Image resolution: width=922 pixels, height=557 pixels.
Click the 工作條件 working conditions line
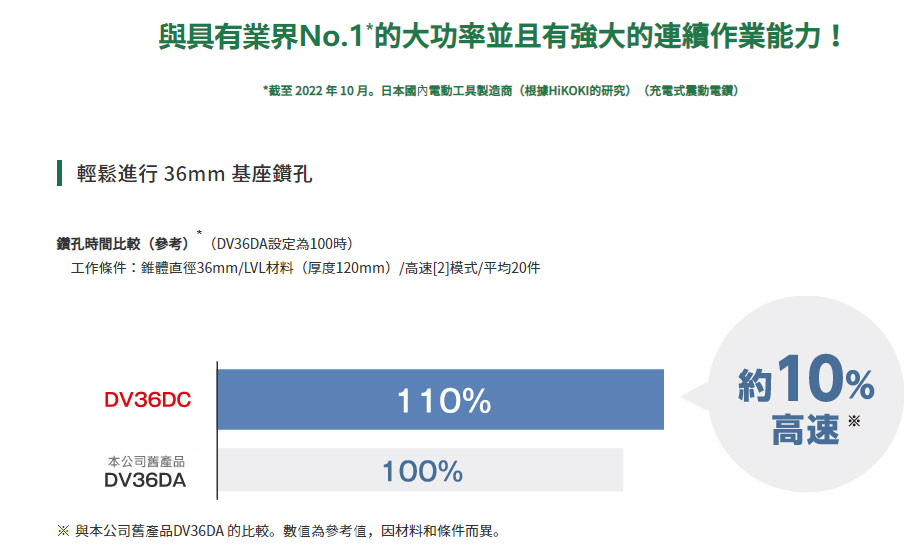305,268
